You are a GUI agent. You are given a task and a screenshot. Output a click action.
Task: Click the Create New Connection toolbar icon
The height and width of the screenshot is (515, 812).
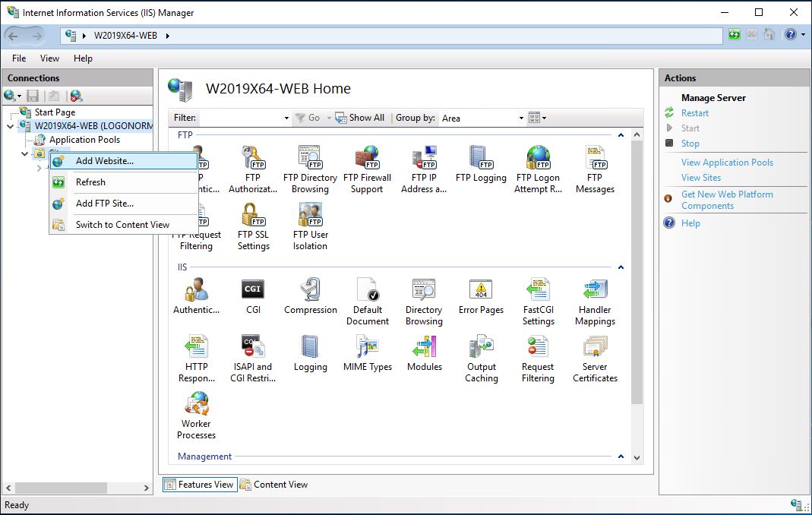tap(11, 96)
